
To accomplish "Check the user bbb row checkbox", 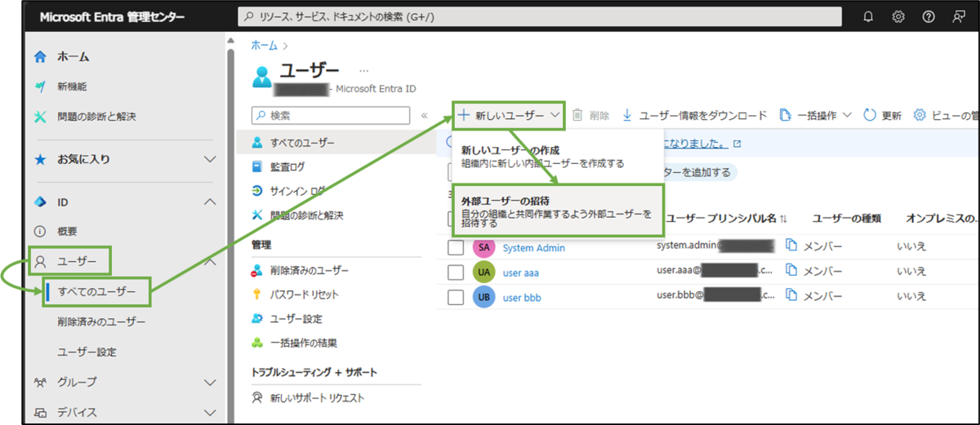I will pyautogui.click(x=456, y=297).
